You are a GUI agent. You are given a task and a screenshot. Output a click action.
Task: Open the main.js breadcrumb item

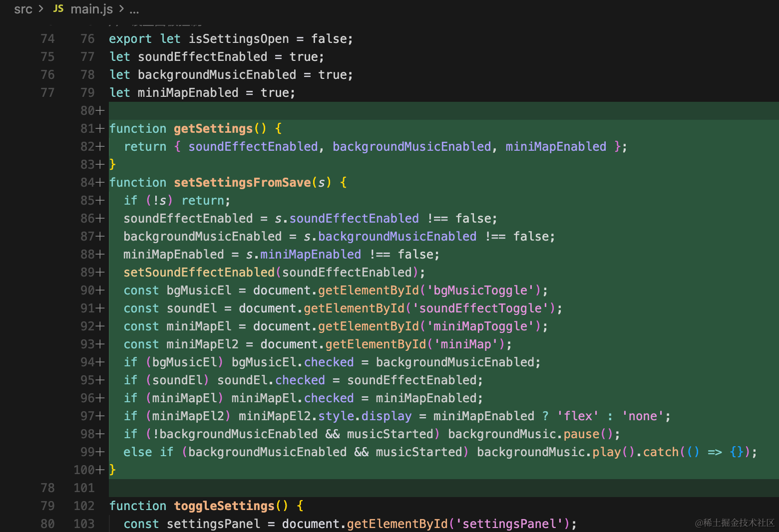(x=91, y=9)
